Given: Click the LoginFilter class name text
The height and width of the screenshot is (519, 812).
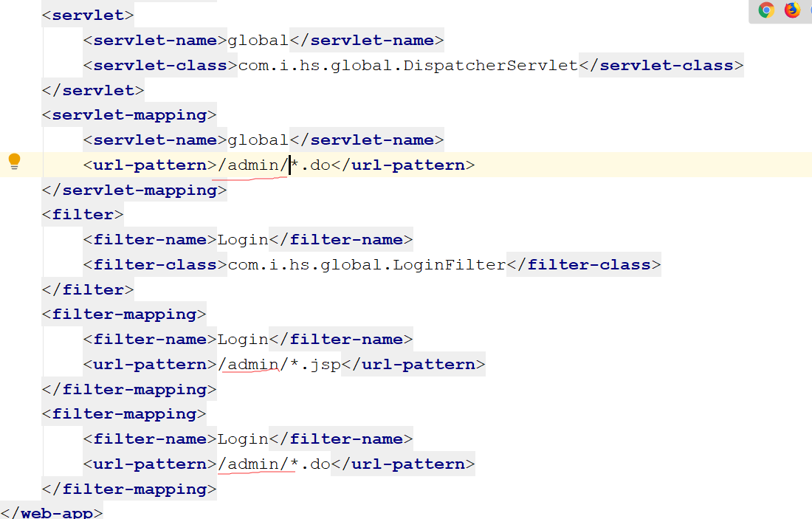Looking at the screenshot, I should [x=450, y=265].
